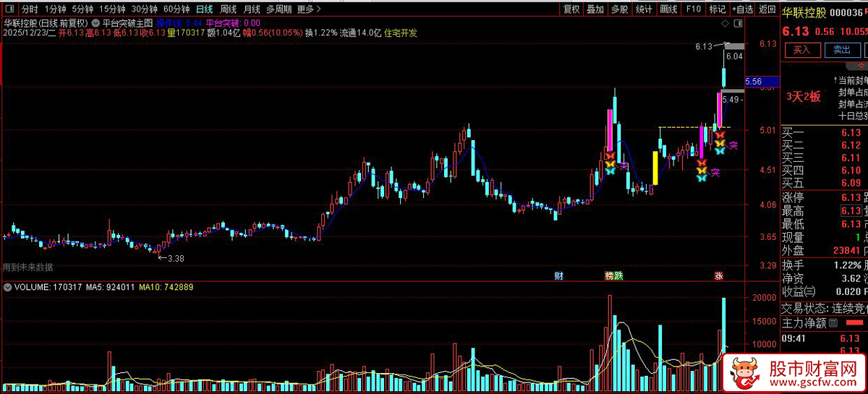Add stock via +自选 button
The width and height of the screenshot is (868, 394).
(742, 9)
